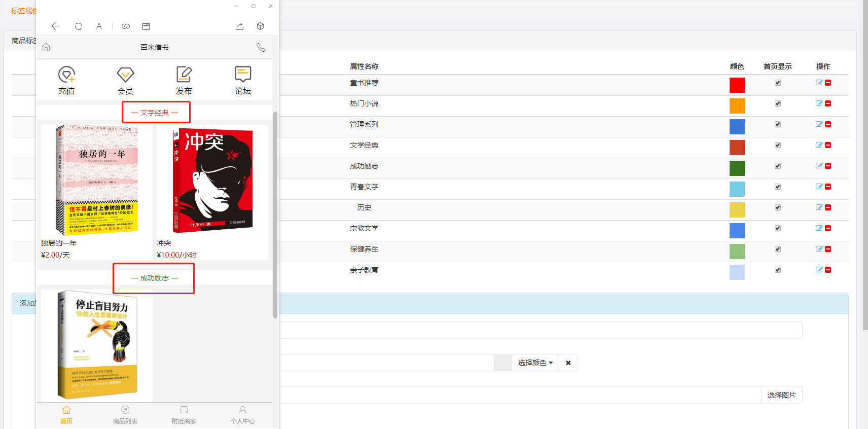Open the 独居的一年 book title link
868x429 pixels.
59,243
